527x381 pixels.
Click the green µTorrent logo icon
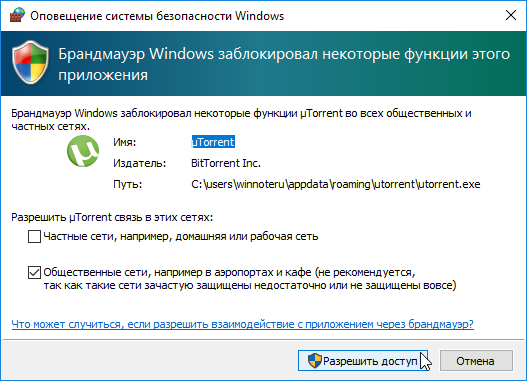coord(83,151)
